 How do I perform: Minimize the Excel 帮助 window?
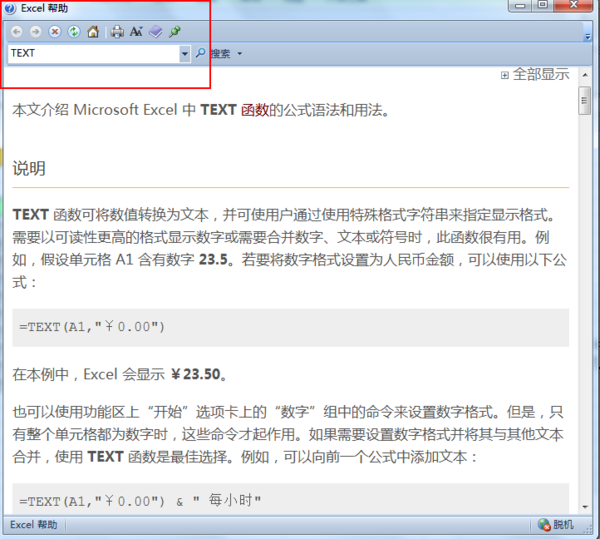pos(520,5)
